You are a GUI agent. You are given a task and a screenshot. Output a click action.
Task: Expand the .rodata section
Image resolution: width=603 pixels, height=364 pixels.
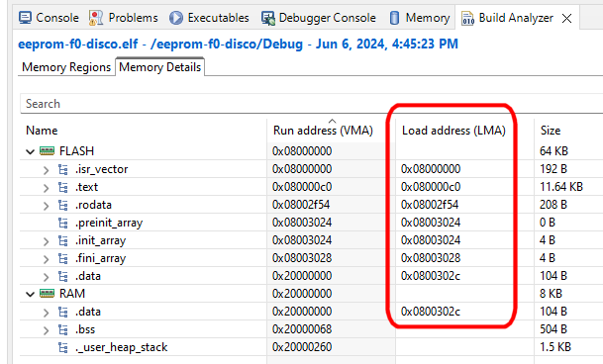(46, 206)
